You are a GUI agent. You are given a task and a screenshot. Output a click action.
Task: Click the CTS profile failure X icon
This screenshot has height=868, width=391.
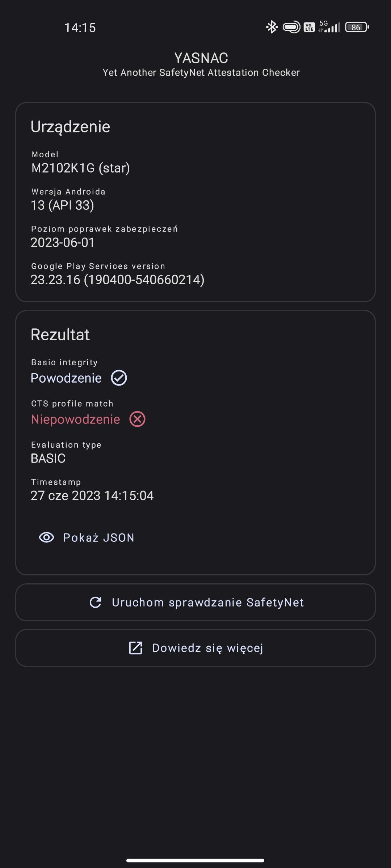click(x=138, y=419)
